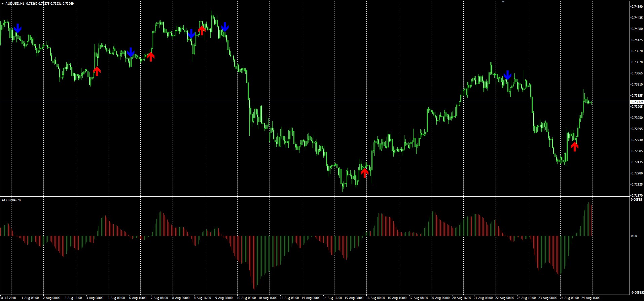Image resolution: width=644 pixels, height=301 pixels.
Task: Click price scale value 0.73510
Action: [637, 84]
